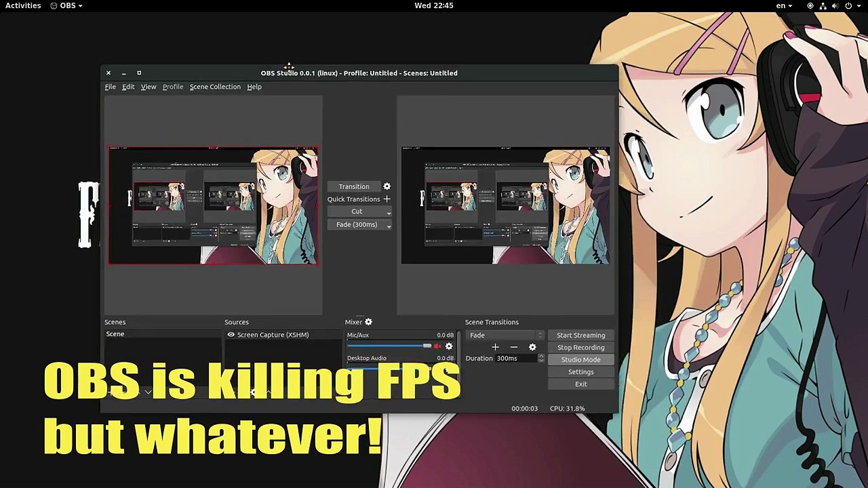Click the Quick Transitions label
The image size is (868, 488).
coord(353,199)
